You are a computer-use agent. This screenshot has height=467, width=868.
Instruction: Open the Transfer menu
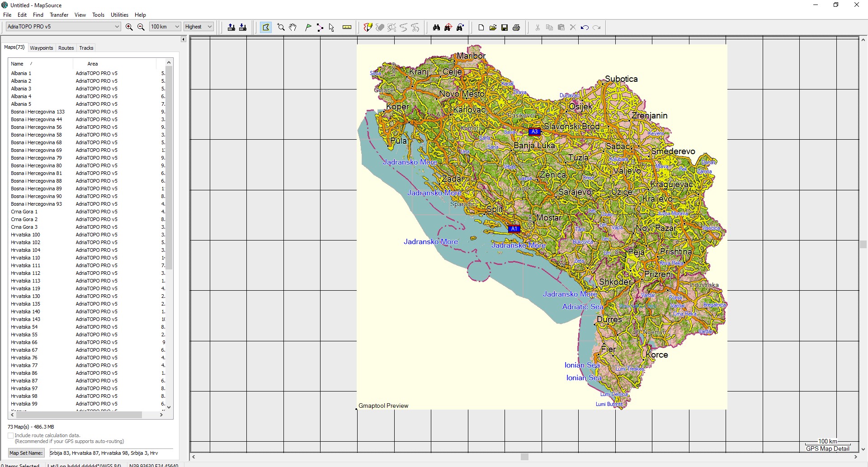[x=59, y=15]
